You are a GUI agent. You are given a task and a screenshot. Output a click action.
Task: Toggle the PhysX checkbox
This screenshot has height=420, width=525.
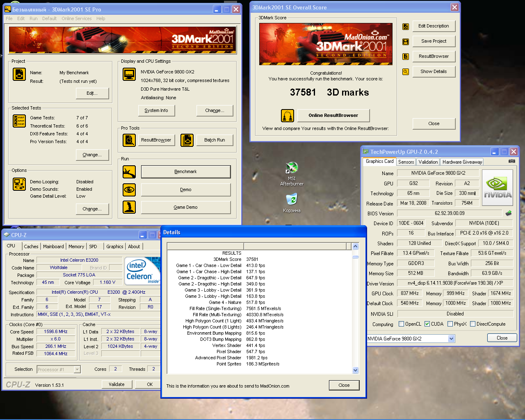(x=450, y=324)
